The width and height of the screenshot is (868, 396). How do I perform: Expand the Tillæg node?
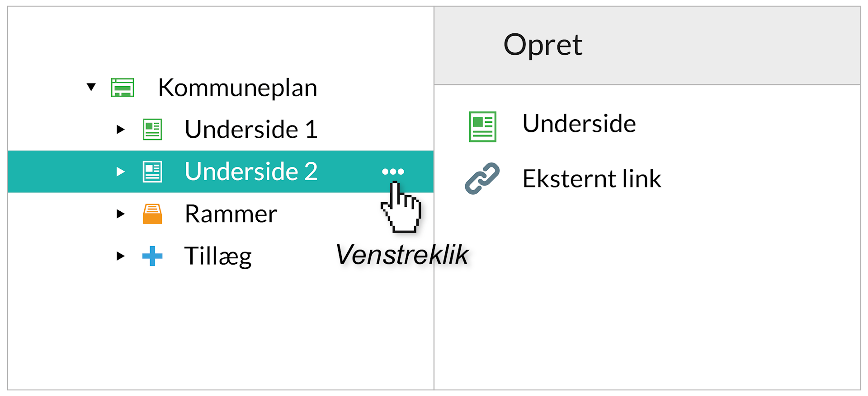click(x=120, y=256)
